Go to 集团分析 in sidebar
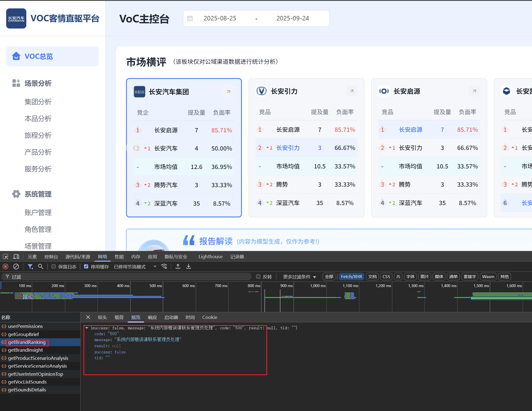This screenshot has width=532, height=411. pyautogui.click(x=38, y=102)
